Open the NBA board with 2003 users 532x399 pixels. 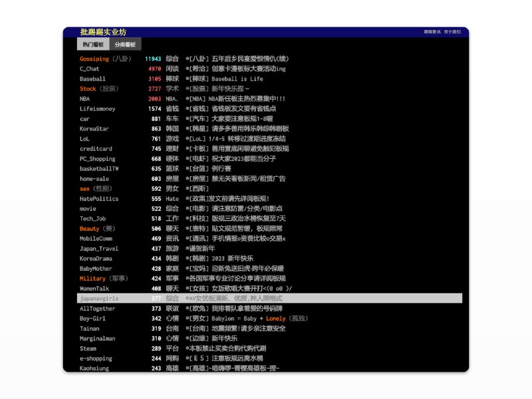pyautogui.click(x=269, y=98)
